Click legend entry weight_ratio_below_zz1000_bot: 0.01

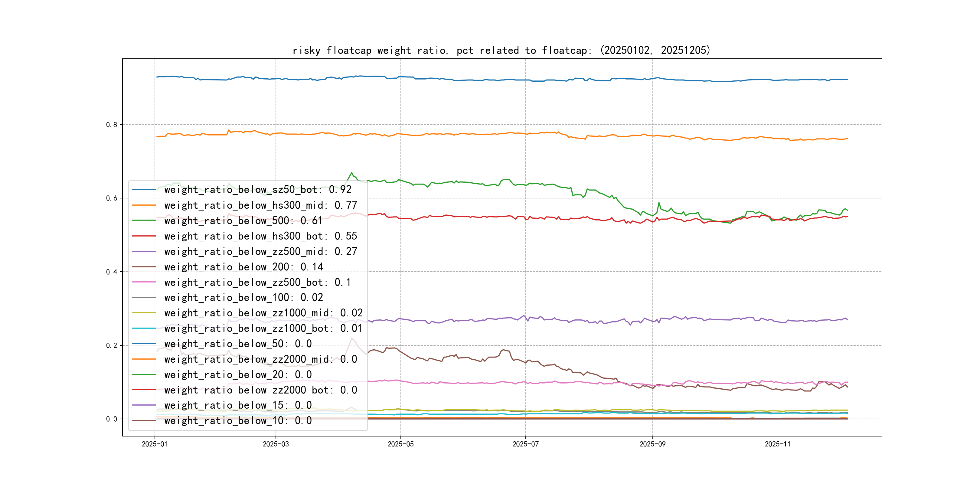[x=263, y=328]
